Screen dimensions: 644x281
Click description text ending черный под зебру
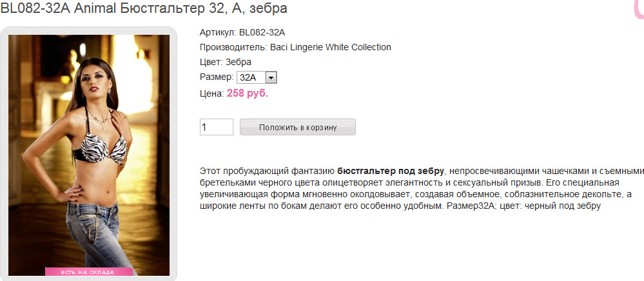click(x=523, y=206)
